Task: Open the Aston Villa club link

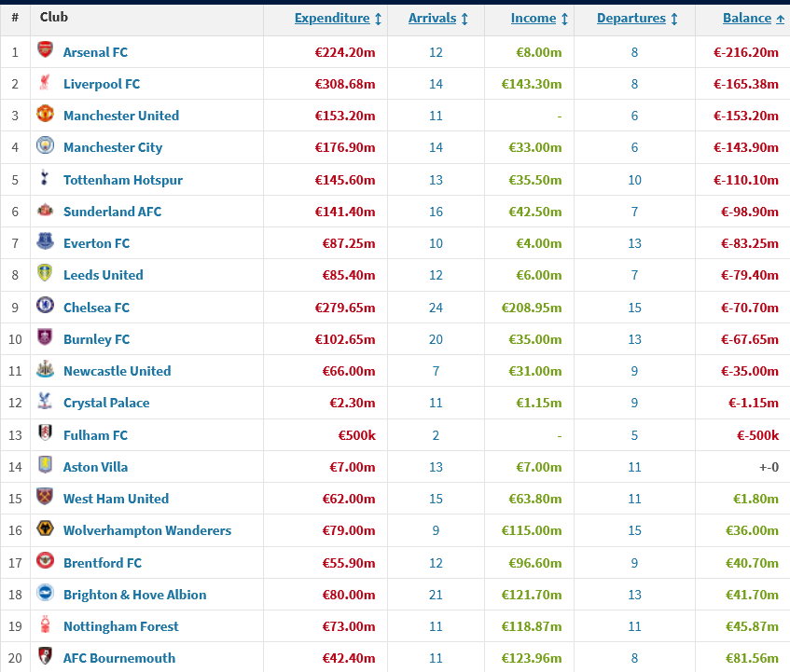Action: pyautogui.click(x=95, y=467)
